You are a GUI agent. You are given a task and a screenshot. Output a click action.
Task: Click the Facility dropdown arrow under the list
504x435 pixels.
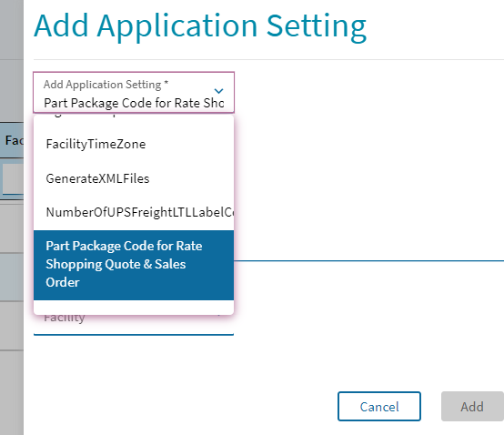click(x=219, y=315)
